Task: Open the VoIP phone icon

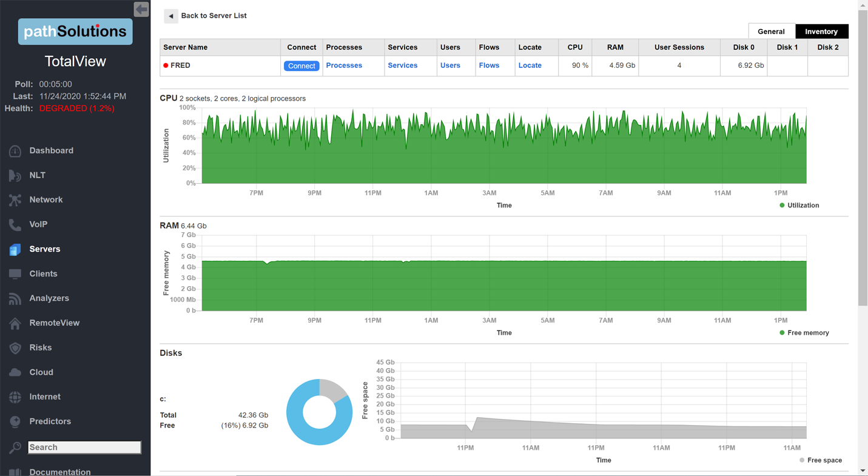Action: [15, 224]
